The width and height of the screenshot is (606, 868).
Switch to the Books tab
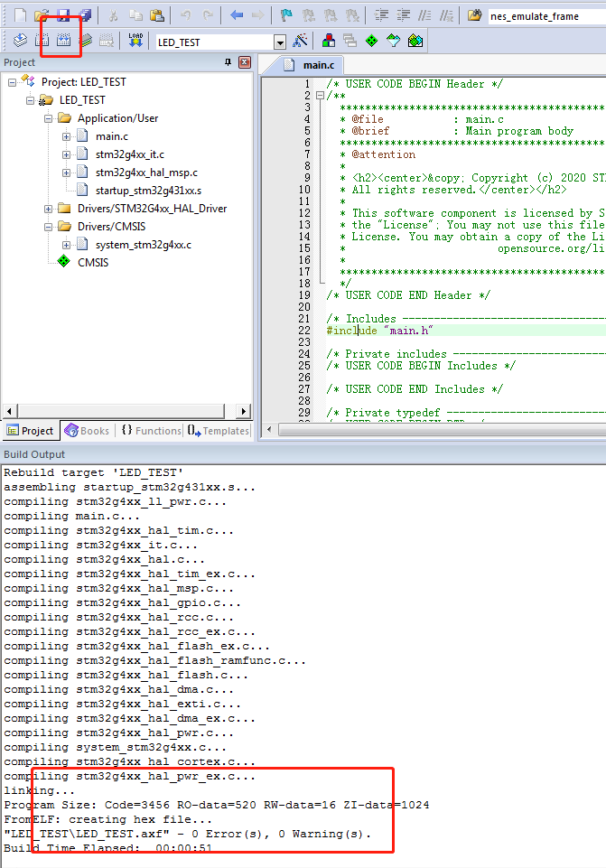[x=86, y=431]
